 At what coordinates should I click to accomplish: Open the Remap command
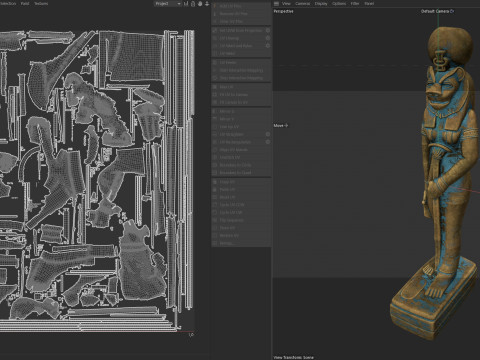coord(241,243)
